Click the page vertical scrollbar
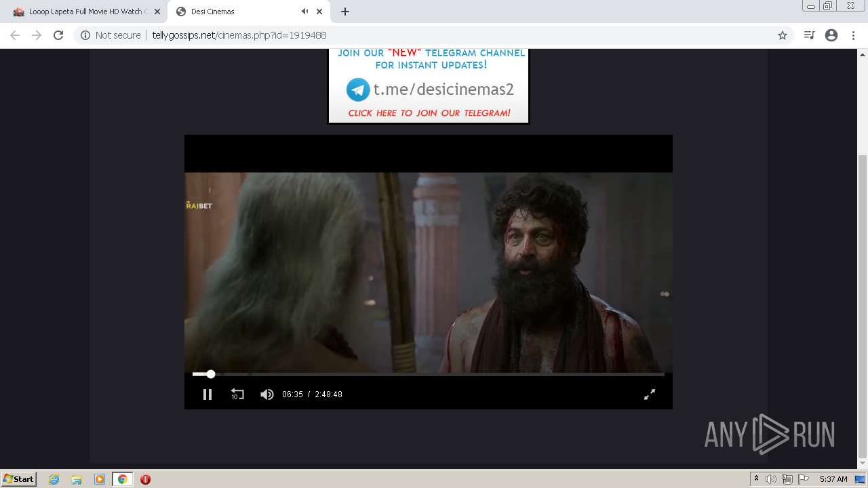 point(863,305)
